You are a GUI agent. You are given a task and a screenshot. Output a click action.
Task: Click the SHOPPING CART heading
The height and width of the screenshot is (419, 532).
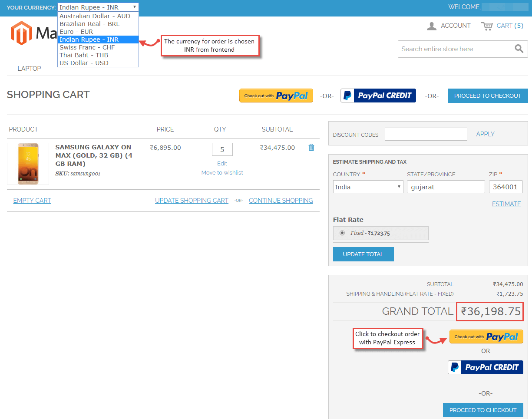[48, 95]
